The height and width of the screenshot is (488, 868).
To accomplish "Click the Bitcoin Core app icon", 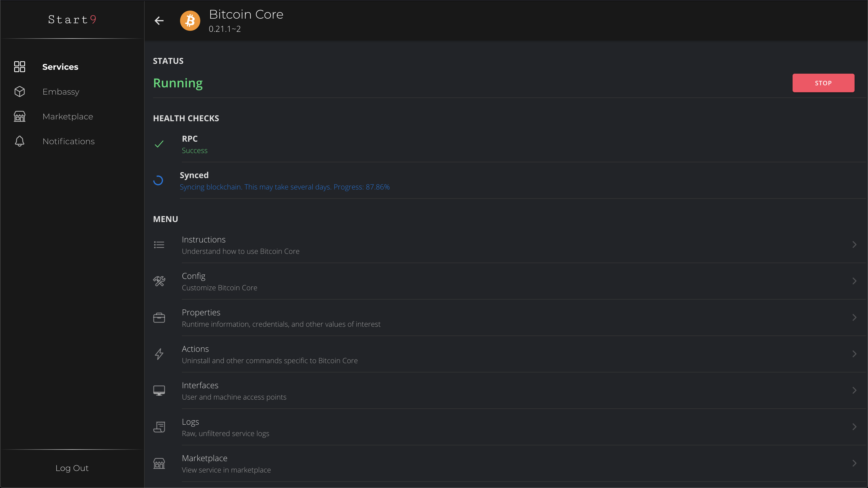I will point(190,20).
